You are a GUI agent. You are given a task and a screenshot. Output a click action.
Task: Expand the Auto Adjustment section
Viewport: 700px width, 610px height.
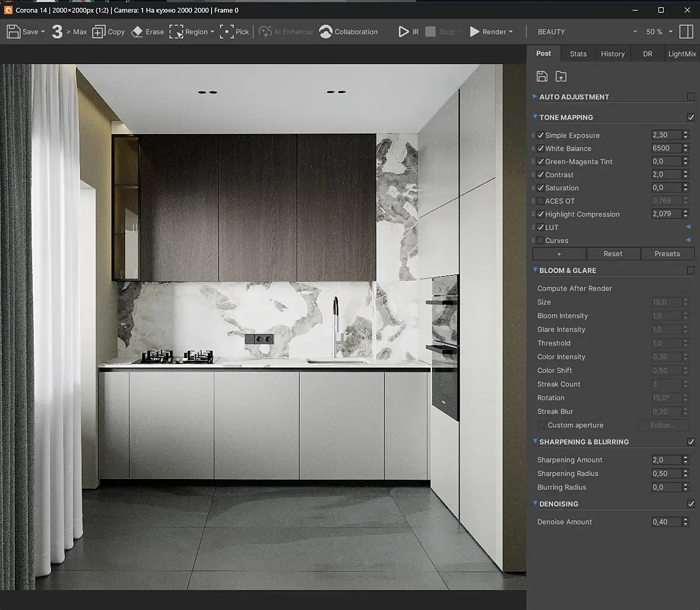535,97
